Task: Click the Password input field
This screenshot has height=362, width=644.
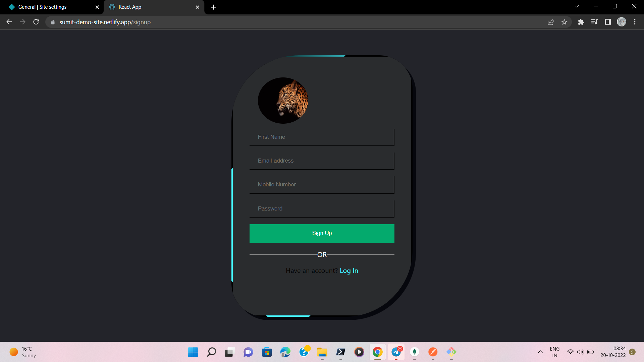Action: click(x=322, y=208)
